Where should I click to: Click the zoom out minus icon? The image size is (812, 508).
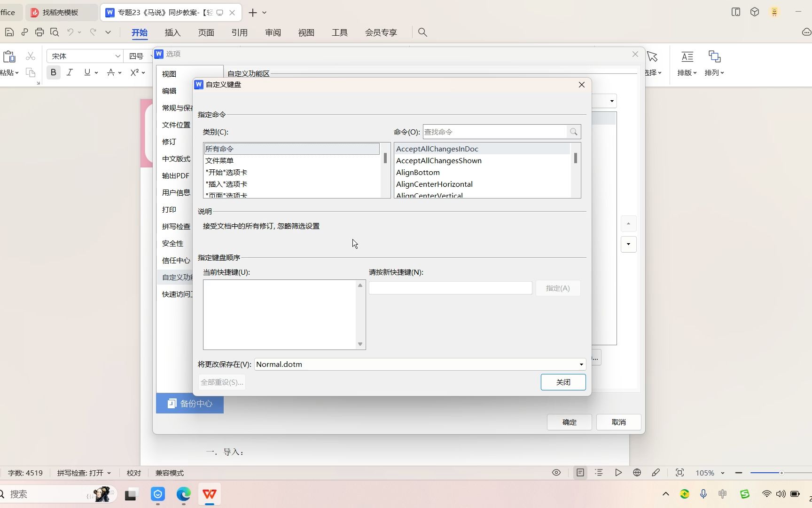739,473
